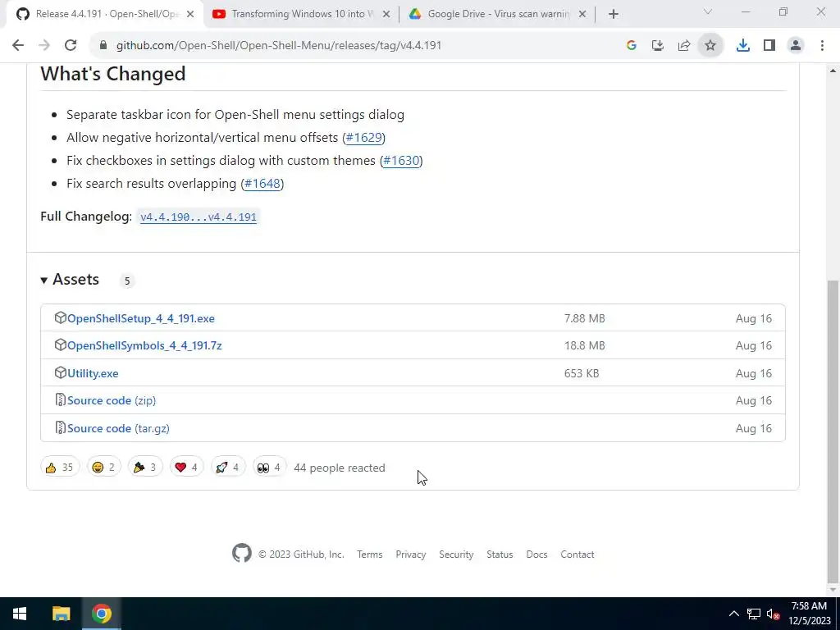This screenshot has height=630, width=840.
Task: React with laugh emoji
Action: coord(104,467)
